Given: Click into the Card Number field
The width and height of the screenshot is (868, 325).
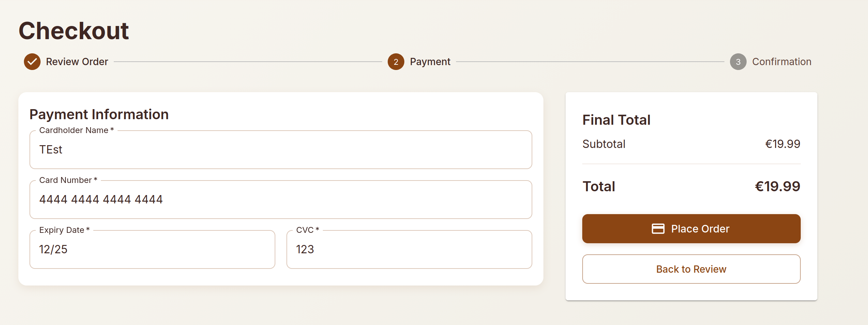Looking at the screenshot, I should (x=281, y=200).
